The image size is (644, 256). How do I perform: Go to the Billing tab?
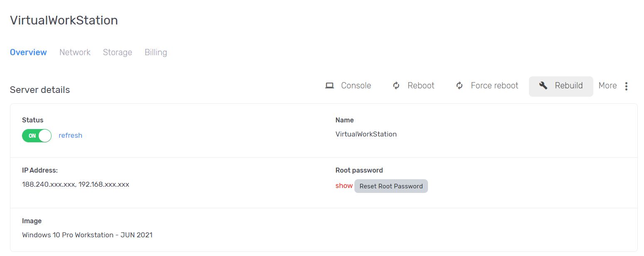(156, 52)
